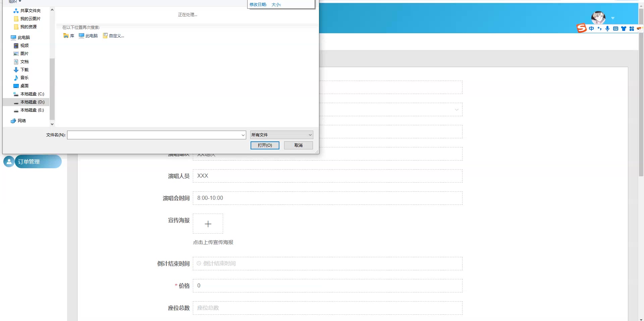This screenshot has height=321, width=644.
Task: Click the clock icon in 倒计结束时间
Action: (199, 264)
